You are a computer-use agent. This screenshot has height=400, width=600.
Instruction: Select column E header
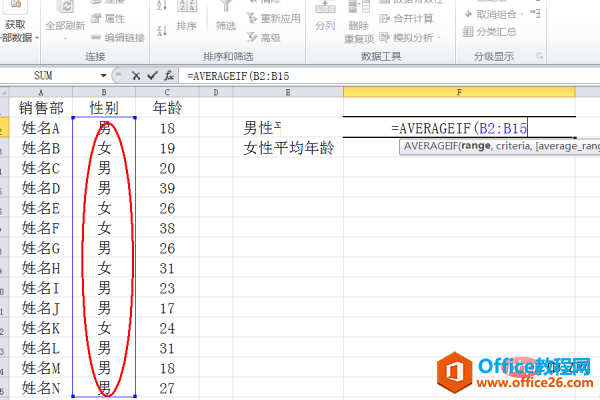click(x=288, y=92)
